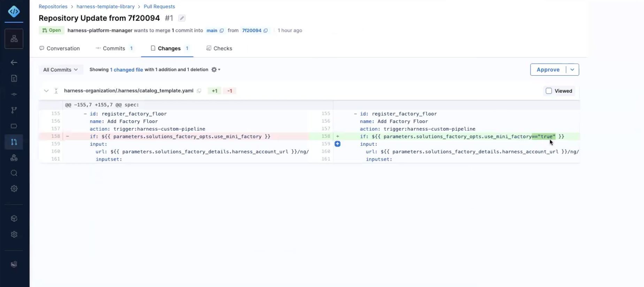Switch to the Commits tab

point(114,48)
